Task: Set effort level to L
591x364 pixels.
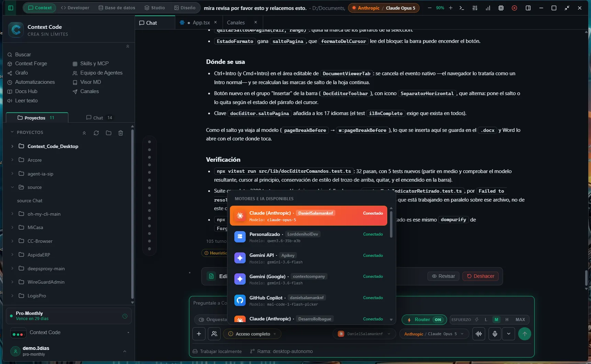Action: click(x=486, y=320)
